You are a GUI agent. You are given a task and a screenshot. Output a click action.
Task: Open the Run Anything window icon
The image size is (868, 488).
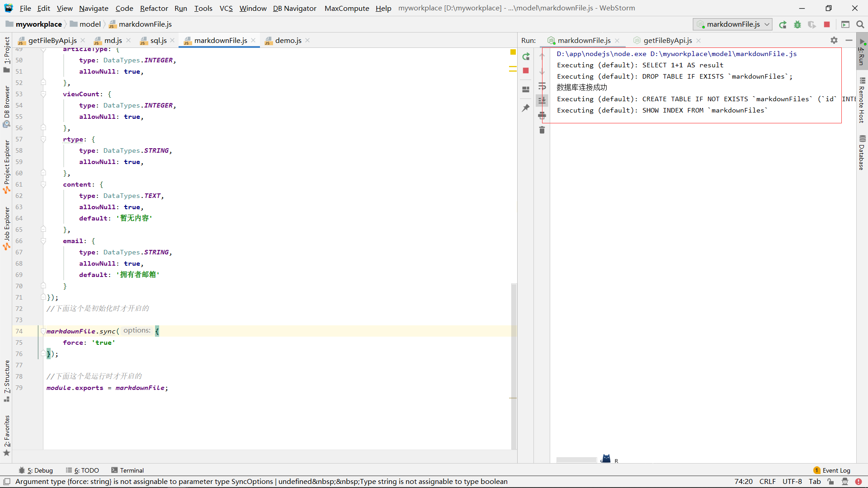tap(845, 24)
